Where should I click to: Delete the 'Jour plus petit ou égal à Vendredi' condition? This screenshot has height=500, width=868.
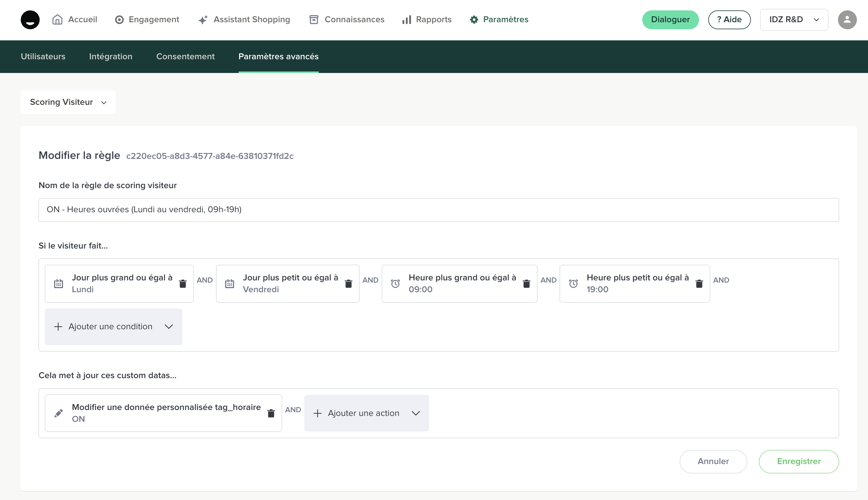tap(348, 284)
